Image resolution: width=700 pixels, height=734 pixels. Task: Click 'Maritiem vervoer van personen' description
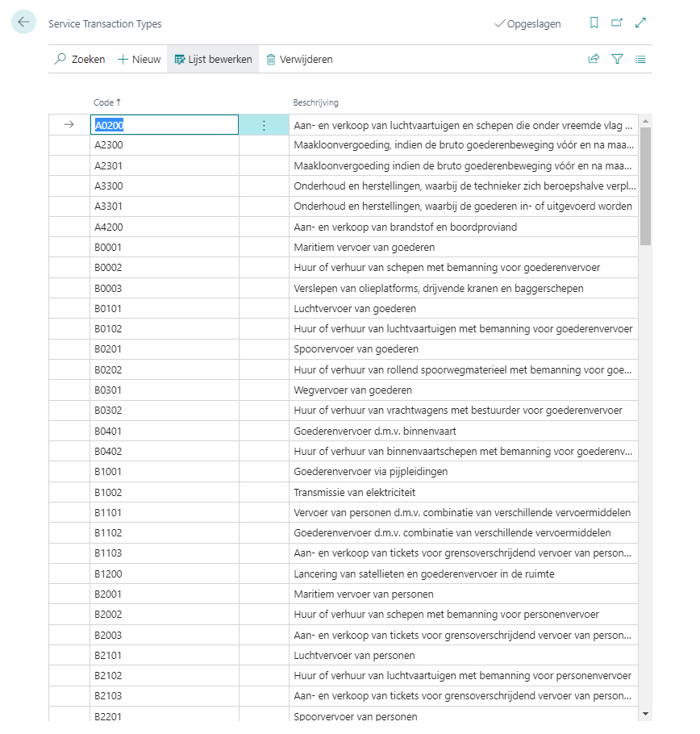point(364,594)
